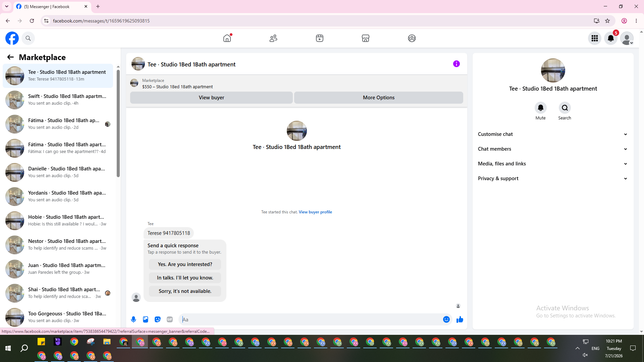644x362 pixels.
Task: Open the Nestor conversation
Action: point(58,245)
